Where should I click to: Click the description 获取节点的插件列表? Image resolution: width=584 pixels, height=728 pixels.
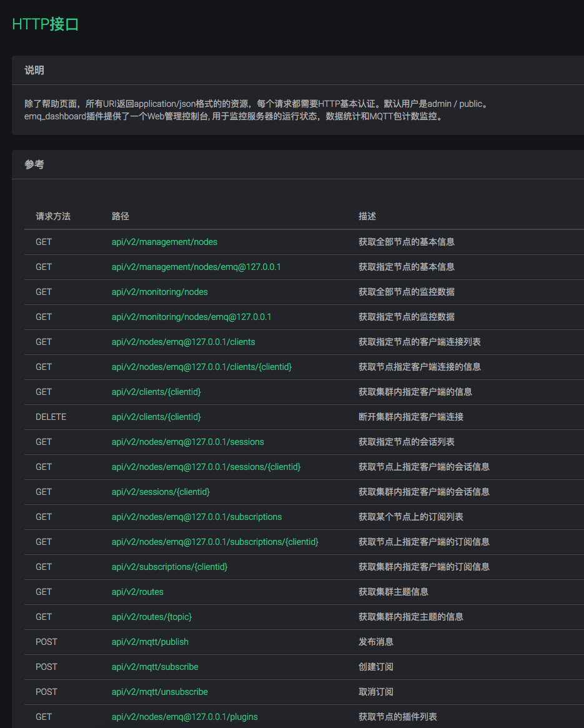[x=397, y=717]
